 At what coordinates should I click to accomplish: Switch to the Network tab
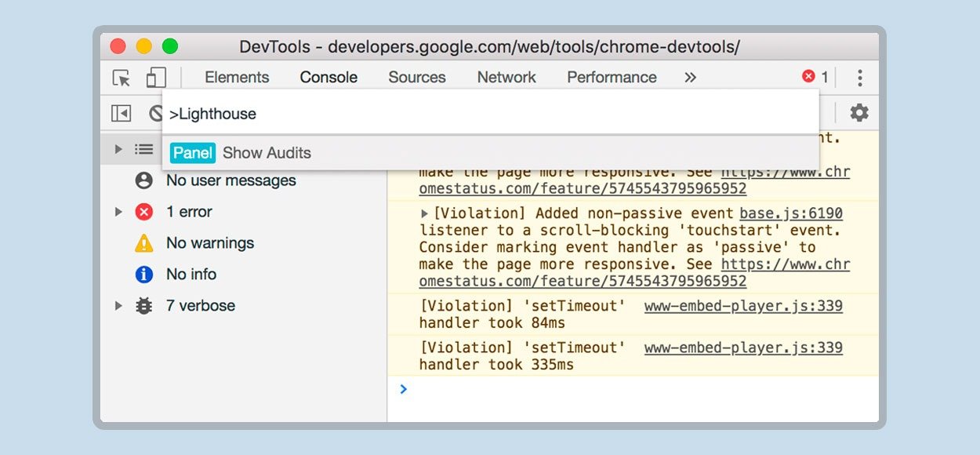tap(506, 77)
